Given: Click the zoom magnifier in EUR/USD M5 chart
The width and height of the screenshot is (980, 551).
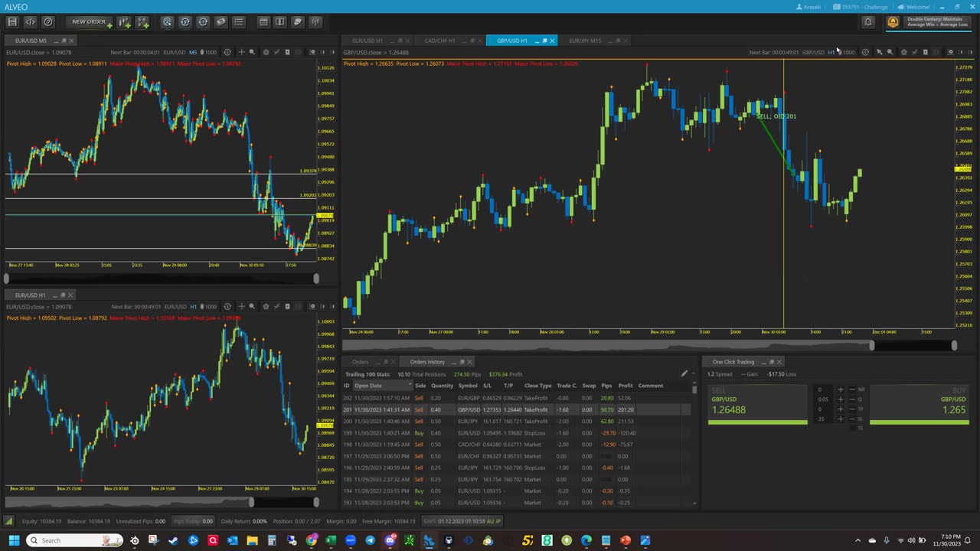Looking at the screenshot, I should (x=252, y=52).
